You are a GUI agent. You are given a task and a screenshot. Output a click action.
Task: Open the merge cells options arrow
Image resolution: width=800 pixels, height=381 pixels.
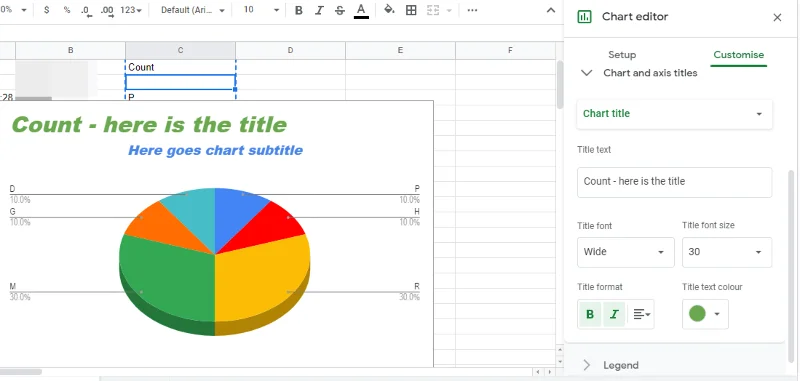449,11
